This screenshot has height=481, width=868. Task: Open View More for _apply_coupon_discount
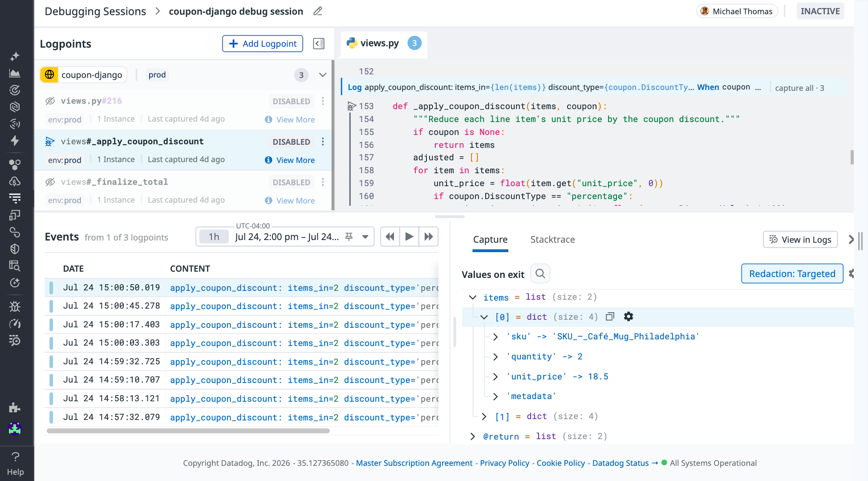coord(290,160)
